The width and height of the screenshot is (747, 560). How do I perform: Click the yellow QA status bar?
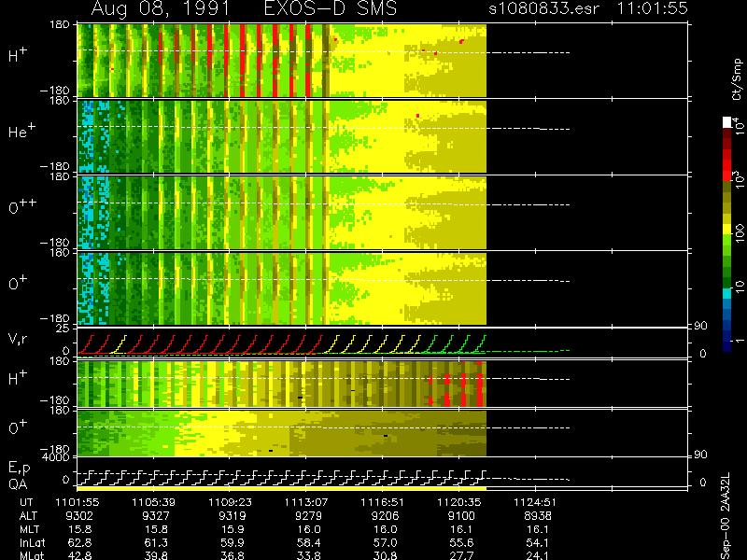coord(282,488)
